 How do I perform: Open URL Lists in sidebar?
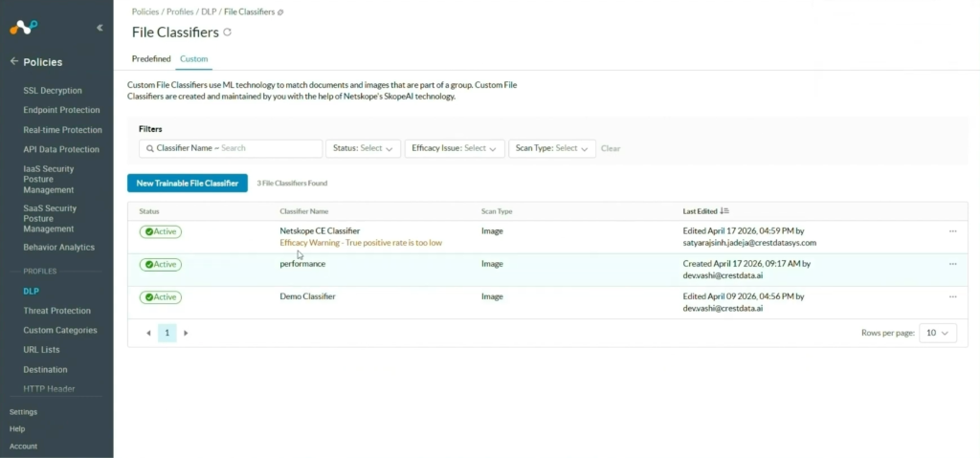(41, 350)
